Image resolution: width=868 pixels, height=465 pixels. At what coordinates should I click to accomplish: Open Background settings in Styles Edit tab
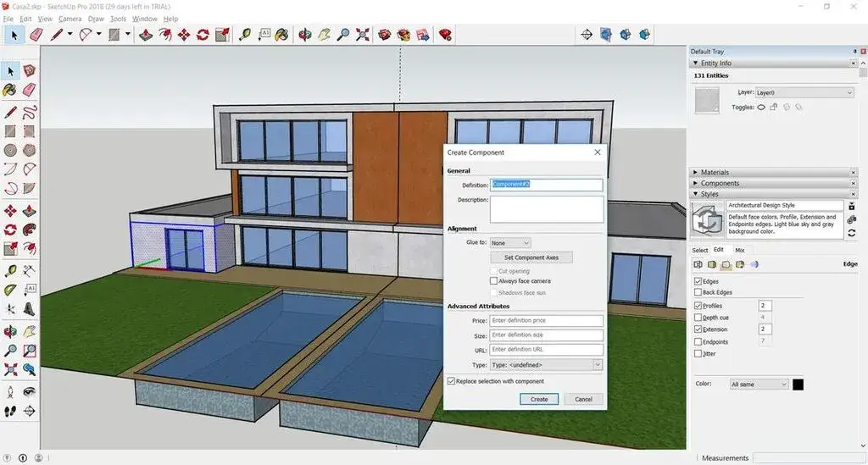[x=726, y=265]
